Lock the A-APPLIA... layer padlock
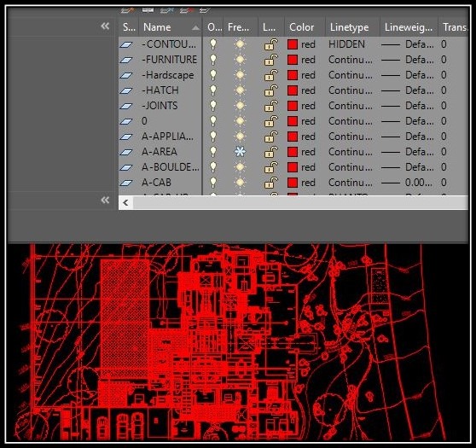 click(270, 137)
